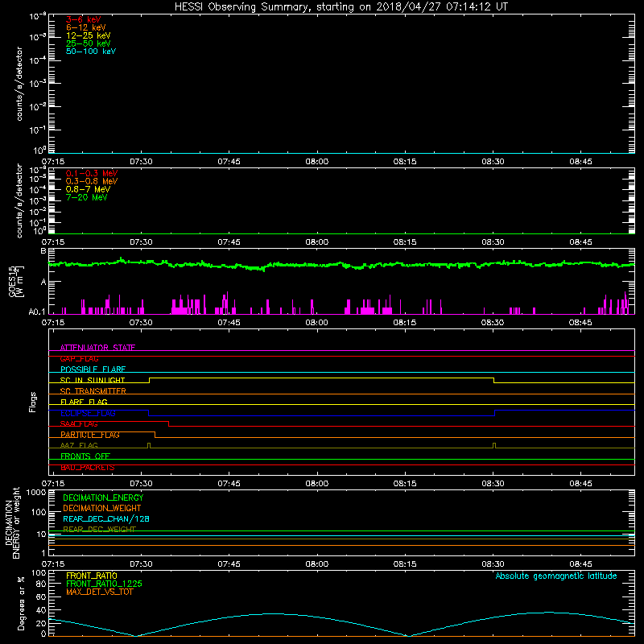Click the Degrees or % axis title

21,603
